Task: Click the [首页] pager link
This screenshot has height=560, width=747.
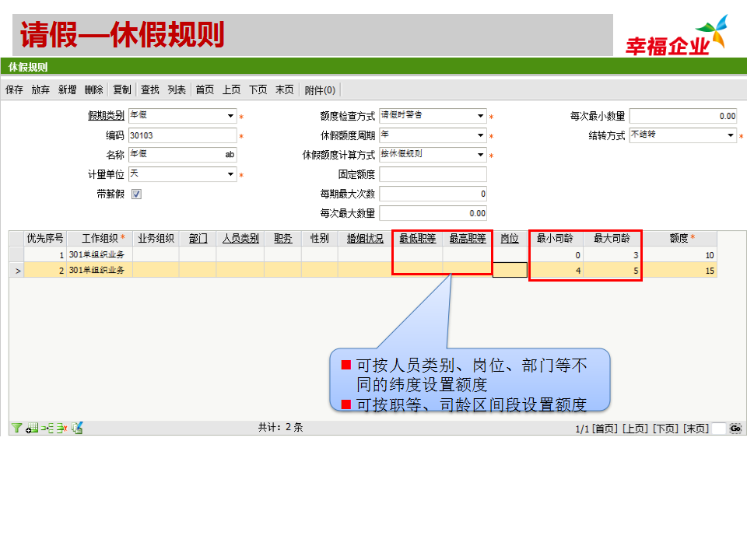Action: 605,429
